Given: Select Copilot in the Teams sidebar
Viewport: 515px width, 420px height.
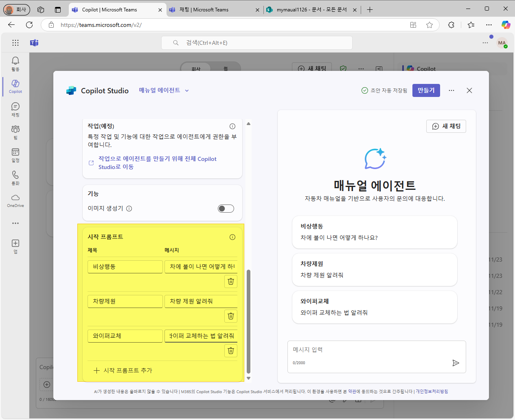Looking at the screenshot, I should [x=15, y=86].
